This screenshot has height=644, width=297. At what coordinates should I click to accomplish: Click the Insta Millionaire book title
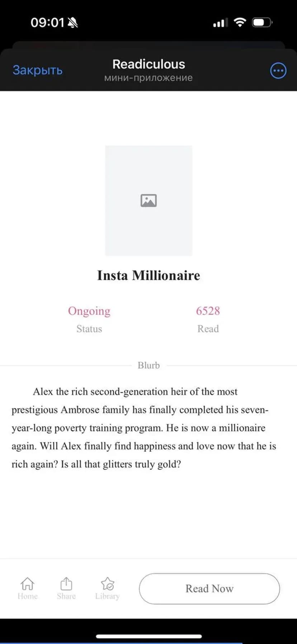tap(148, 275)
